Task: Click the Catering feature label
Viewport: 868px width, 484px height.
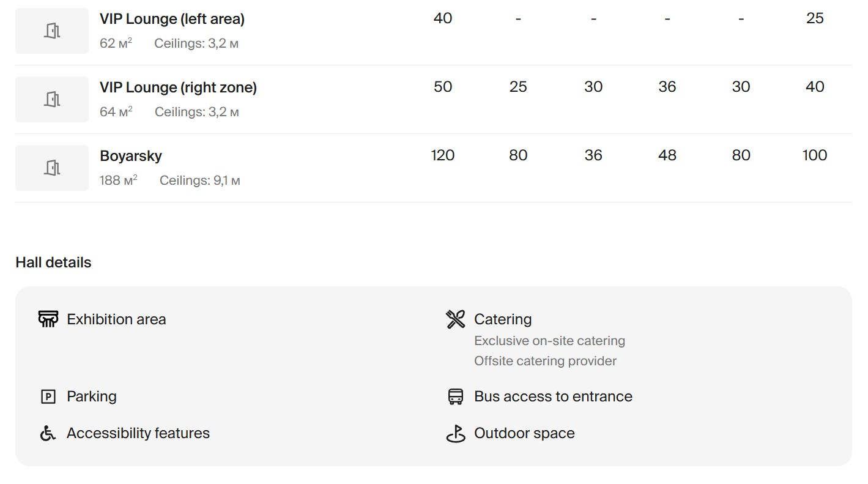Action: coord(503,319)
